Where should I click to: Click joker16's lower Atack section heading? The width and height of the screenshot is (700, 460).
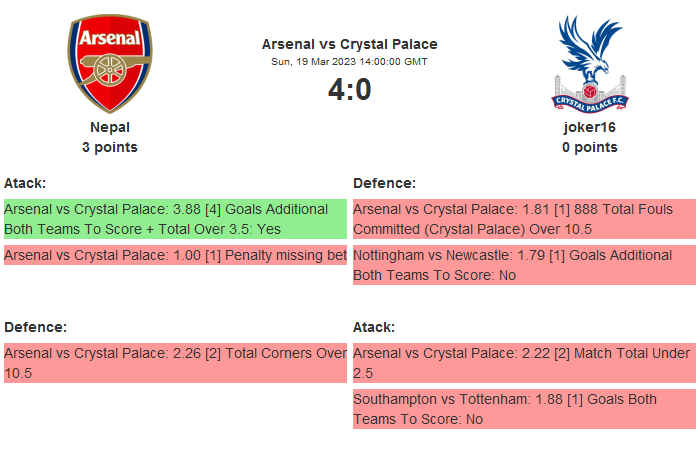point(374,327)
